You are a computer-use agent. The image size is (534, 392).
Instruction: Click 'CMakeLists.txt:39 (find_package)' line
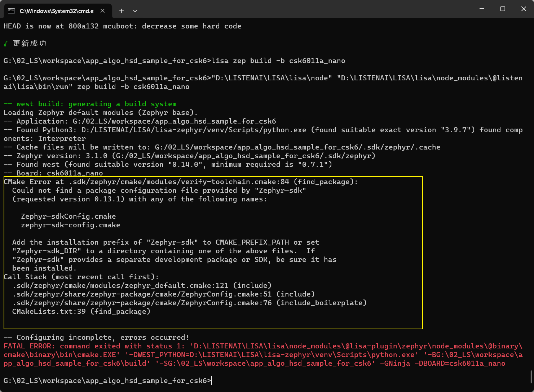point(81,311)
